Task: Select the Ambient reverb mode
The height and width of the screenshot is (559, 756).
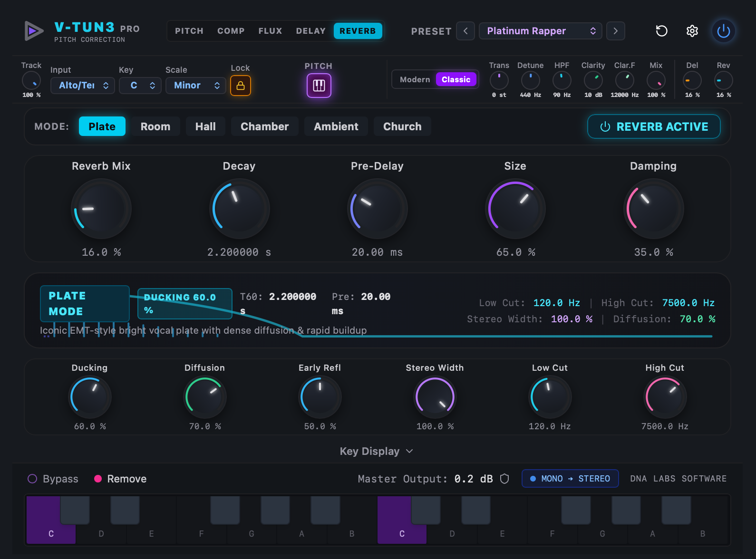Action: [336, 126]
